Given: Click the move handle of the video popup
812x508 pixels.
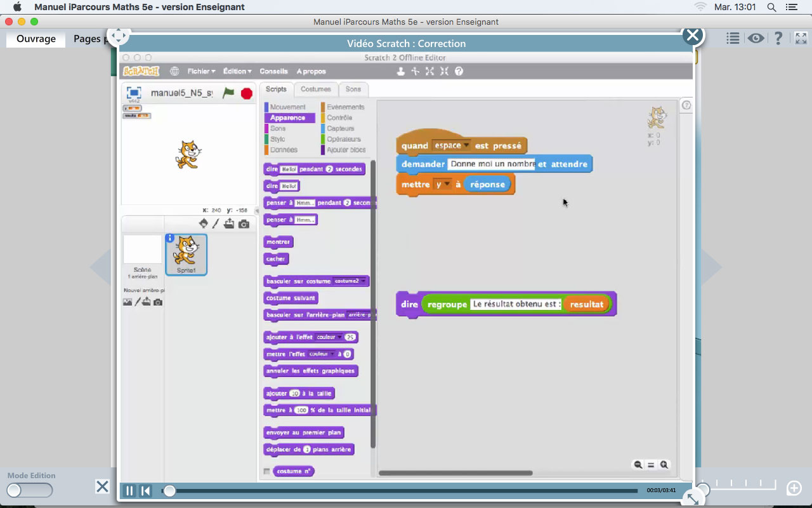Looking at the screenshot, I should pyautogui.click(x=119, y=36).
